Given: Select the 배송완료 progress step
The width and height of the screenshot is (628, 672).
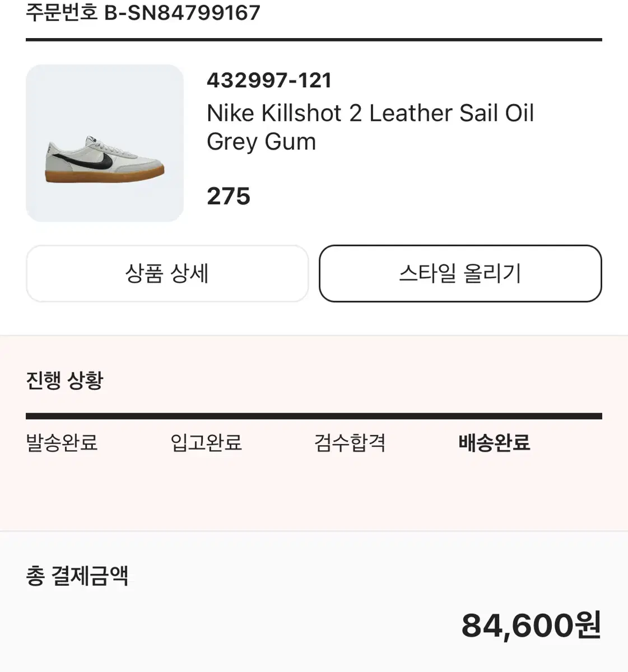Looking at the screenshot, I should (494, 442).
